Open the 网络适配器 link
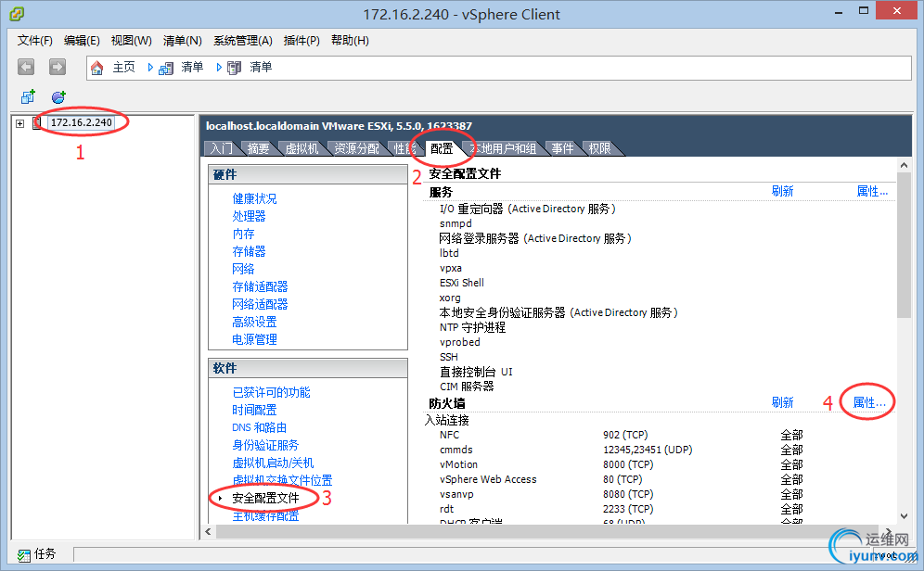Screen dimensions: 924x571 (x=260, y=304)
